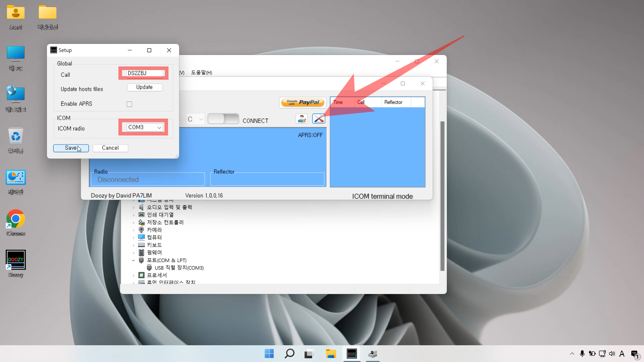The image size is (644, 362).
Task: Open taskbar Search
Action: [289, 354]
